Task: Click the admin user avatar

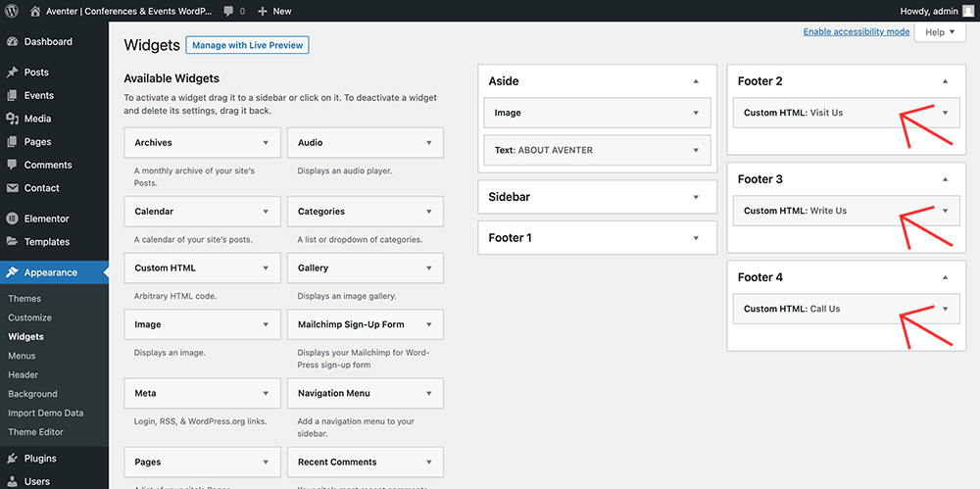Action: click(968, 11)
